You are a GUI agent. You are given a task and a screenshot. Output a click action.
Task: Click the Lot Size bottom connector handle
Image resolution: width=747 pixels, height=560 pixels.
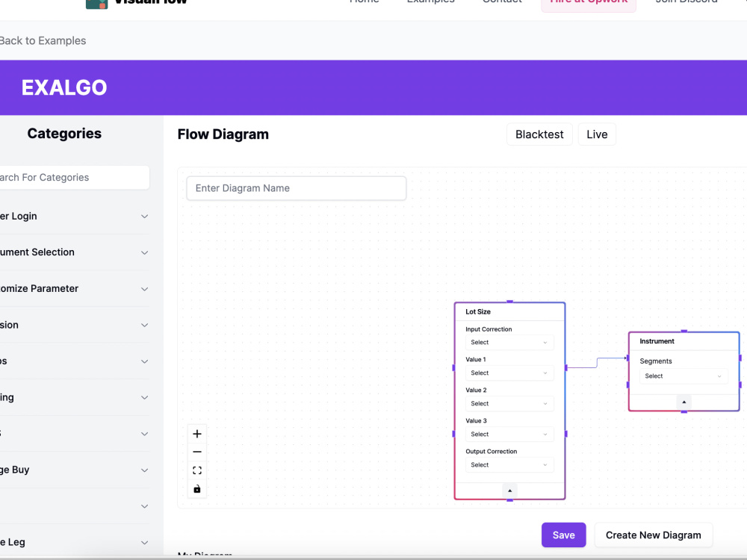[x=509, y=500]
